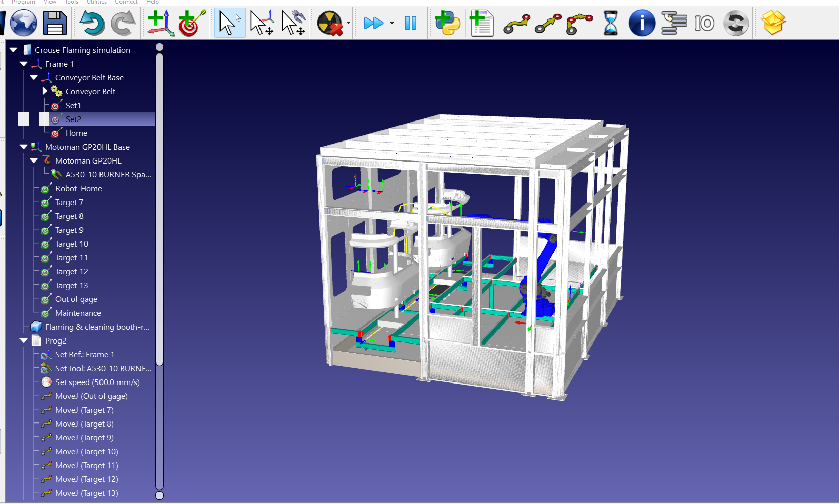Select Target 7 in the tree

[x=69, y=202]
